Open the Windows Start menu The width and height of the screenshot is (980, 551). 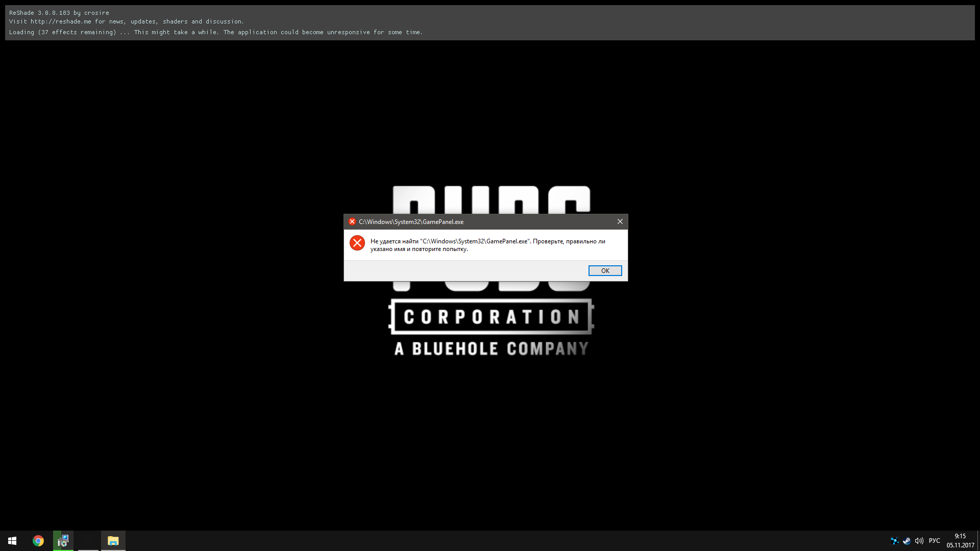[12, 541]
